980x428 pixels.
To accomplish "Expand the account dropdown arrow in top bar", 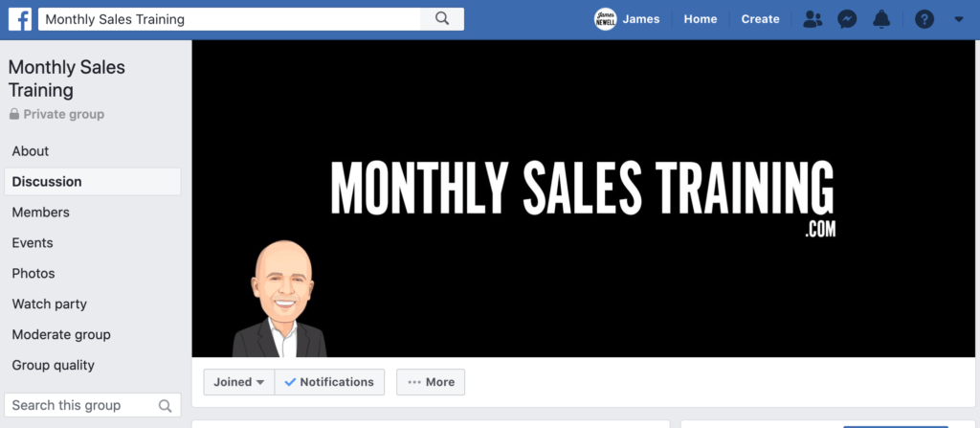I will [x=959, y=19].
